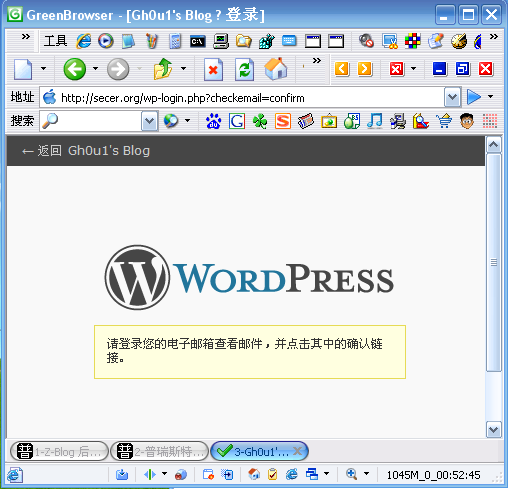Search with Google G icon
This screenshot has height=489, width=508.
[237, 121]
